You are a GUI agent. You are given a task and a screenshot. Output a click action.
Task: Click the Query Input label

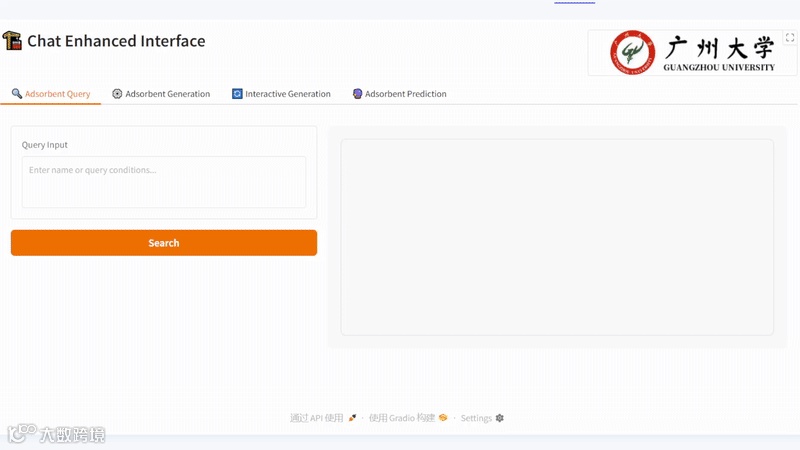click(44, 145)
